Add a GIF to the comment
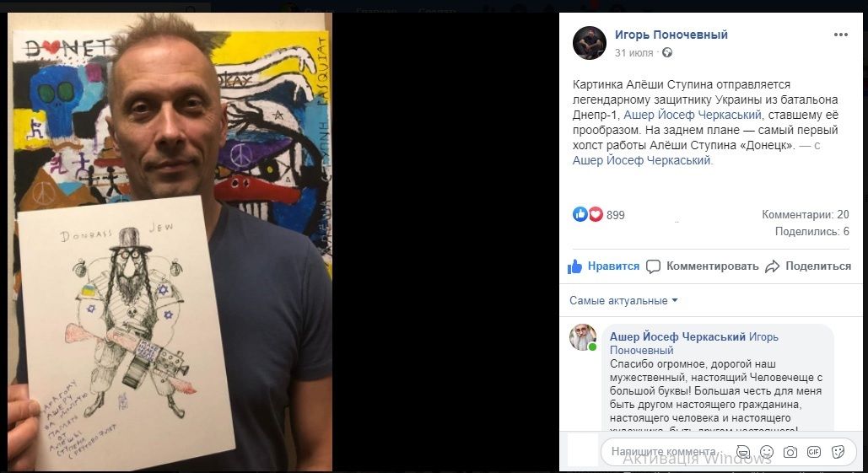Screen dimensions: 868x473 [x=814, y=451]
